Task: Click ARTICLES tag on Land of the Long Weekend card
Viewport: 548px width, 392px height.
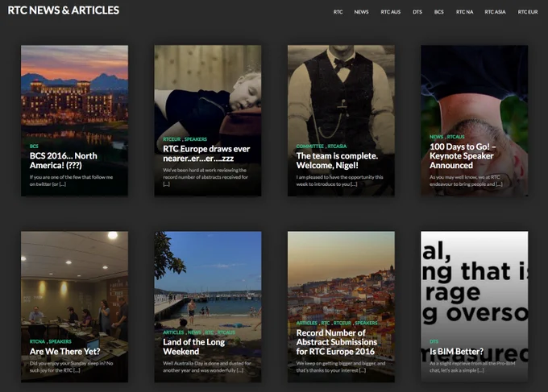Action: (x=173, y=332)
